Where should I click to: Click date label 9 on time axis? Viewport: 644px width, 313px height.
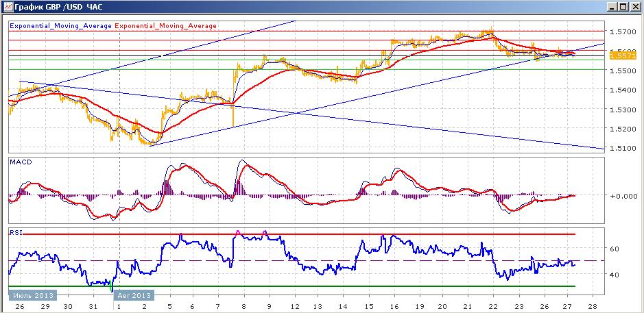click(269, 306)
